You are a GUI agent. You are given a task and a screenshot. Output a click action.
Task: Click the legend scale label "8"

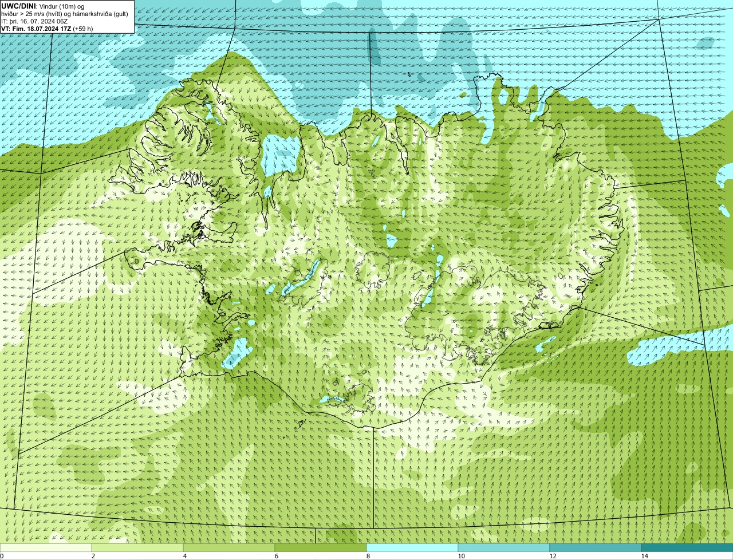368,556
